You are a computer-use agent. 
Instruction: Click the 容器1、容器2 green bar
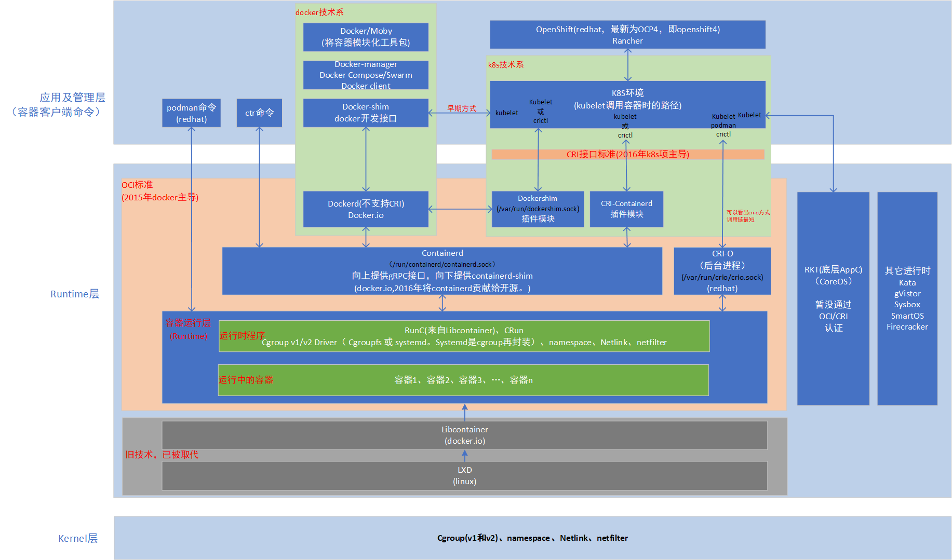tap(463, 380)
